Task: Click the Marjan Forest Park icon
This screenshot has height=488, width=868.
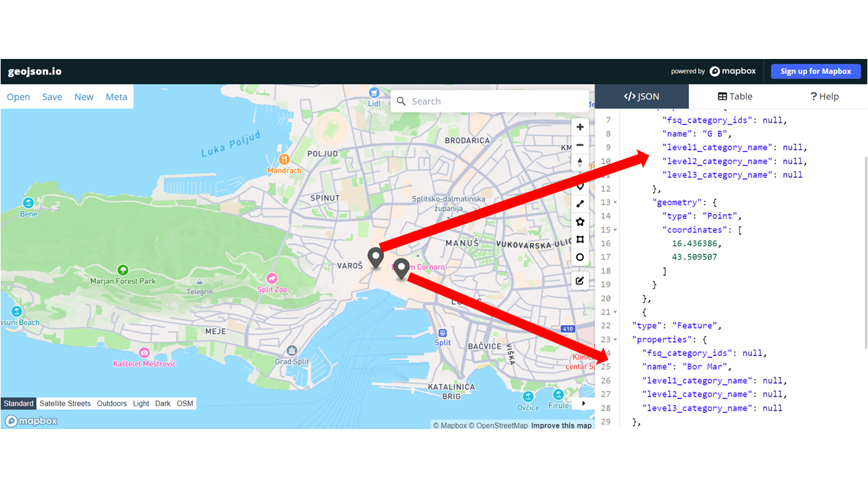Action: pos(123,270)
